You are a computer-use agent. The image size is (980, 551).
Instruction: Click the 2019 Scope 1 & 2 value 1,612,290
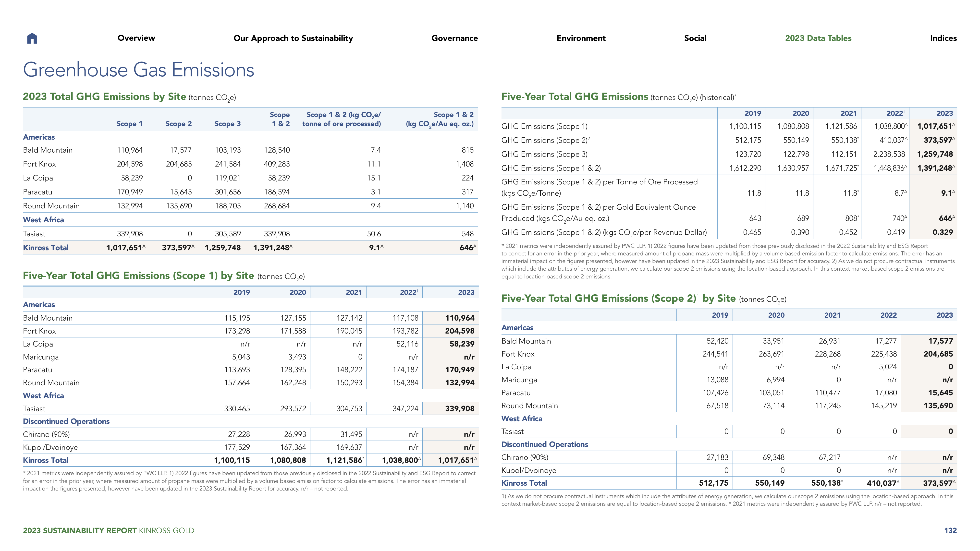pyautogui.click(x=745, y=168)
